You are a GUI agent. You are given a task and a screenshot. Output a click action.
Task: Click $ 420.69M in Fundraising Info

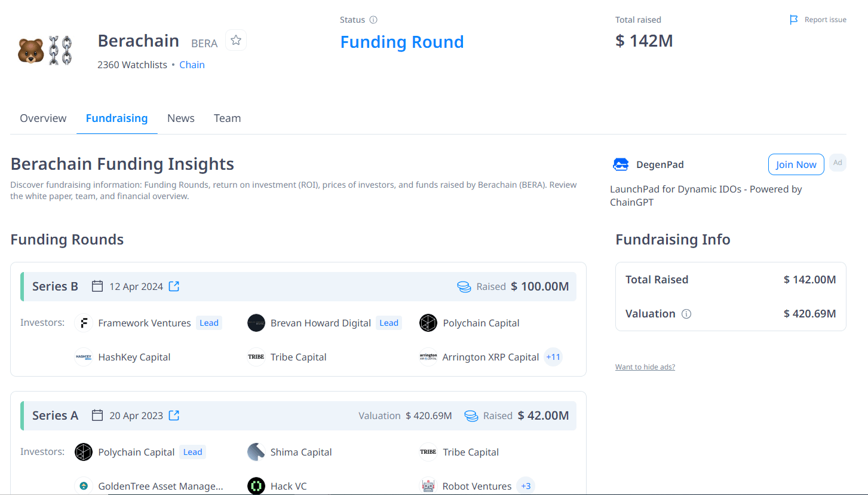click(x=809, y=314)
